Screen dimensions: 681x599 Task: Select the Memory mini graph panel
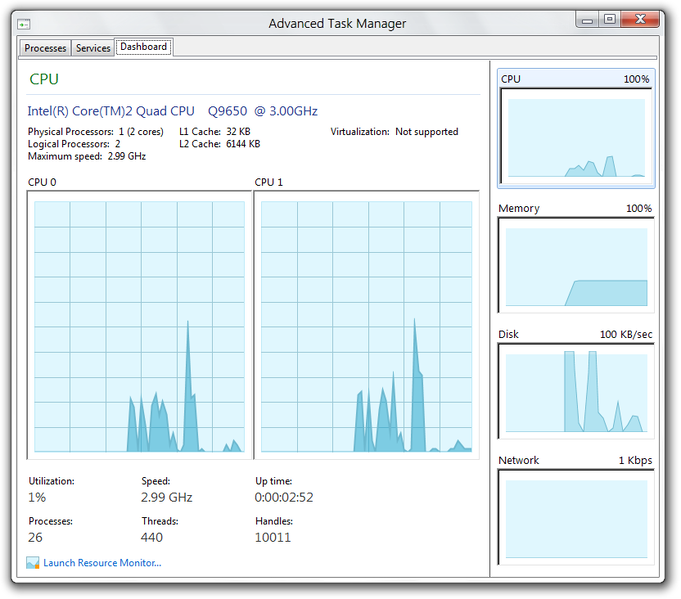tap(575, 258)
